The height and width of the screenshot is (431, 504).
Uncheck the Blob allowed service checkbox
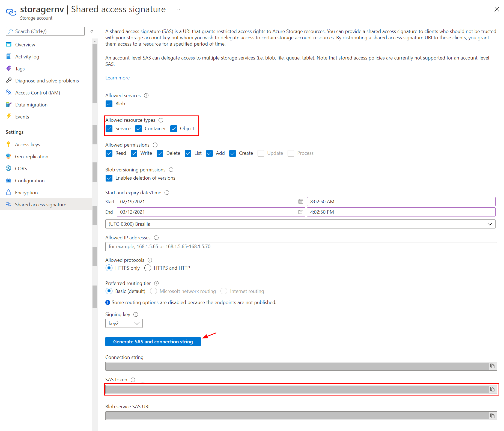pyautogui.click(x=109, y=104)
